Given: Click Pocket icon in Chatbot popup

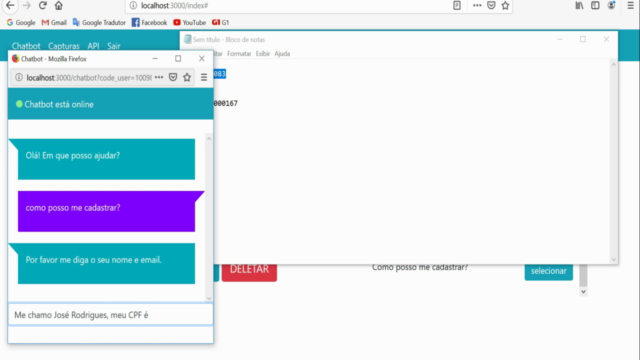Looking at the screenshot, I should [173, 77].
